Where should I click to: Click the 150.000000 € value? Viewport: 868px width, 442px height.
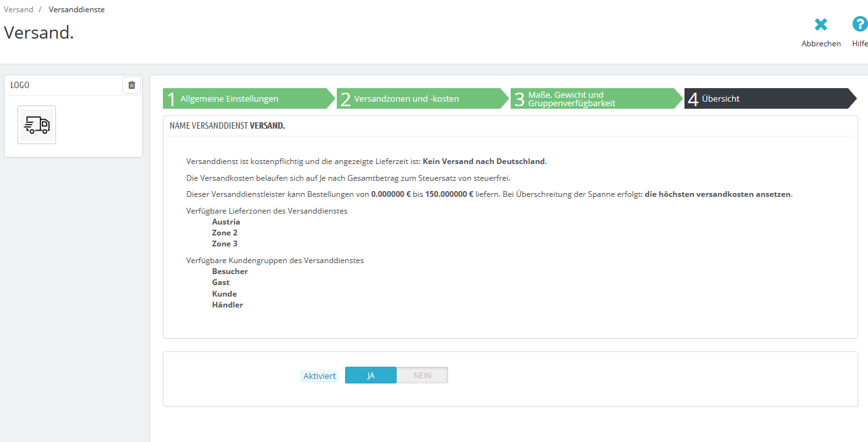[x=449, y=194]
